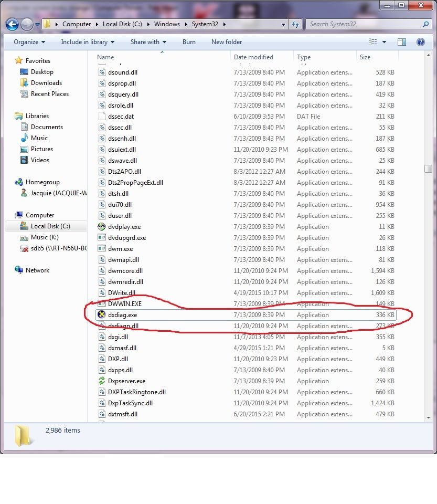Sort files by Date modified column
437x504 pixels.
coord(253,57)
